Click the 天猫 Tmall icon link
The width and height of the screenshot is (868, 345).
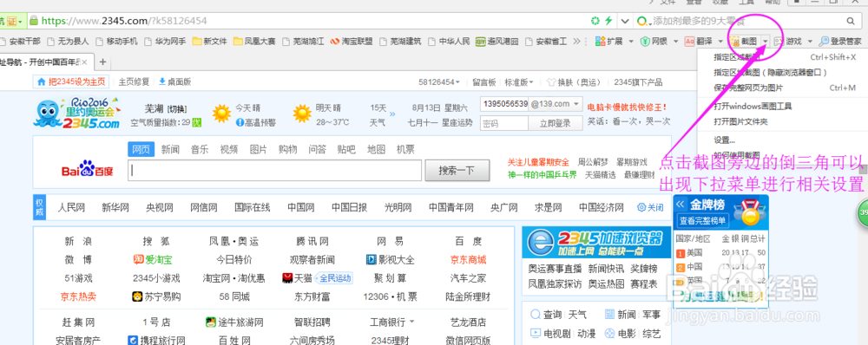pos(296,277)
